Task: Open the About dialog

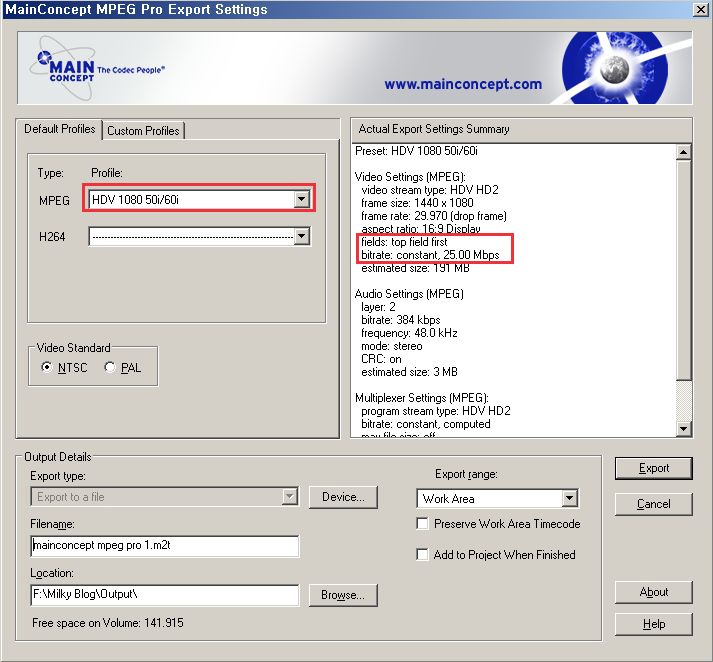Action: pos(653,592)
